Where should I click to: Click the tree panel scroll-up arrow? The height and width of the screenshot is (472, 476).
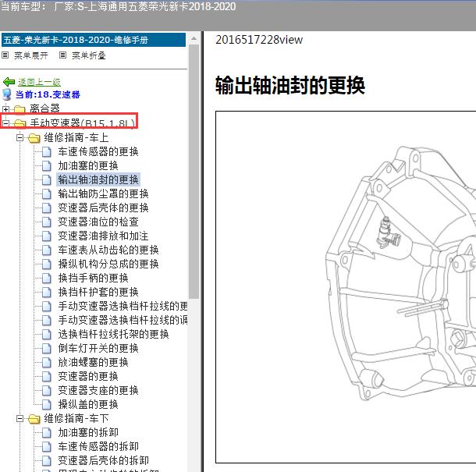(x=194, y=39)
